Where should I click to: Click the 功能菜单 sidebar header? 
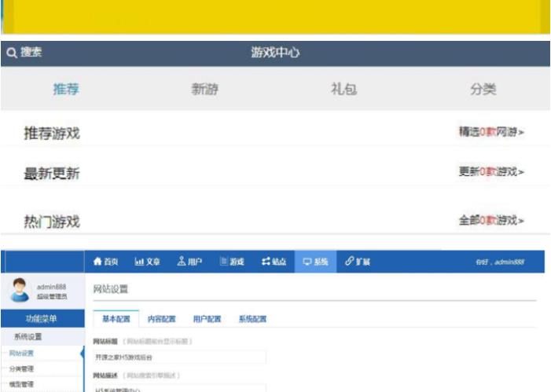click(x=42, y=319)
